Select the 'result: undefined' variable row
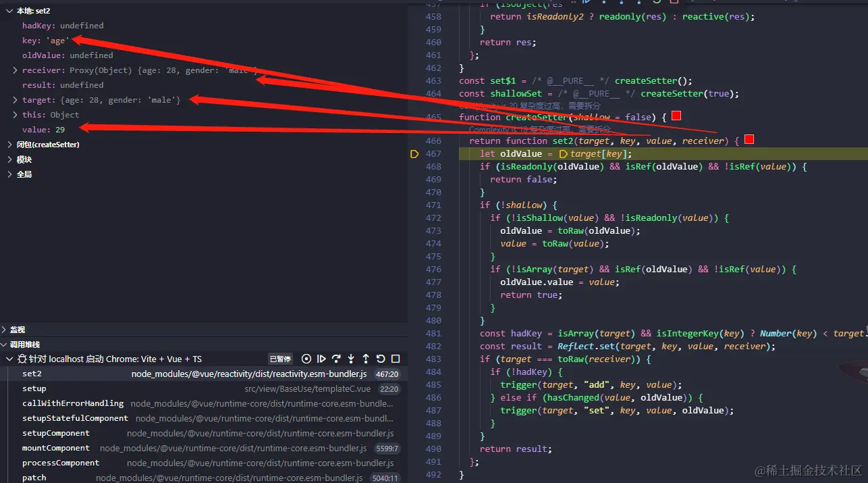The height and width of the screenshot is (483, 868). click(203, 85)
